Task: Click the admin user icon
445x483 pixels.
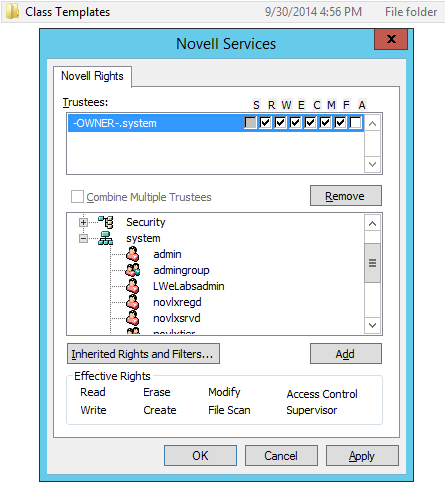Action: click(x=133, y=254)
